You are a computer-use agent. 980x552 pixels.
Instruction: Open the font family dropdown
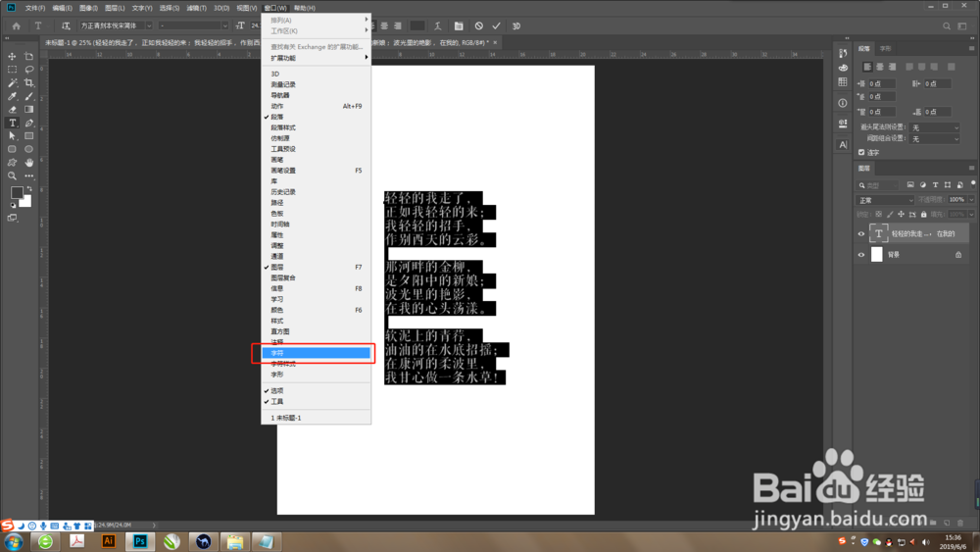click(149, 25)
